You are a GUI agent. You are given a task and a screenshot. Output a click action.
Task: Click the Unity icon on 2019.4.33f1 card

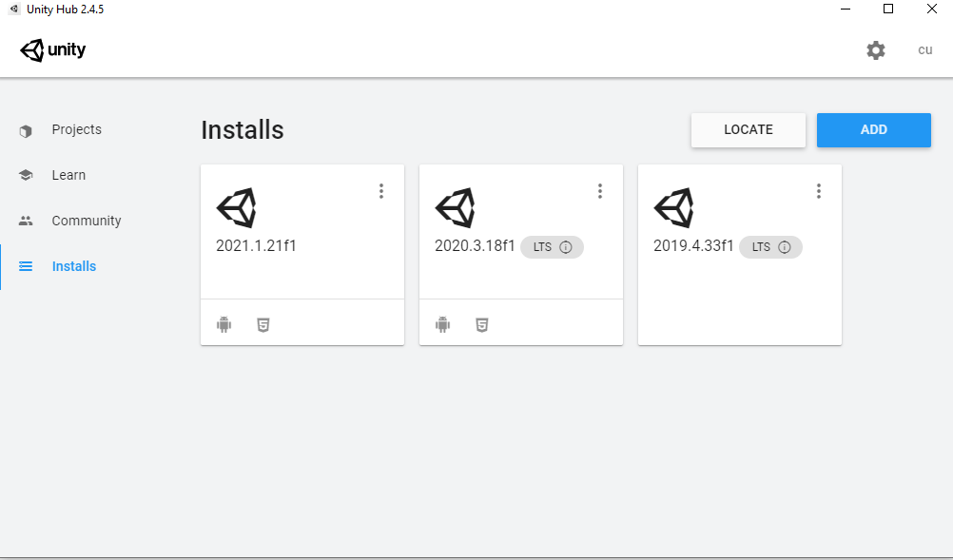pyautogui.click(x=673, y=207)
